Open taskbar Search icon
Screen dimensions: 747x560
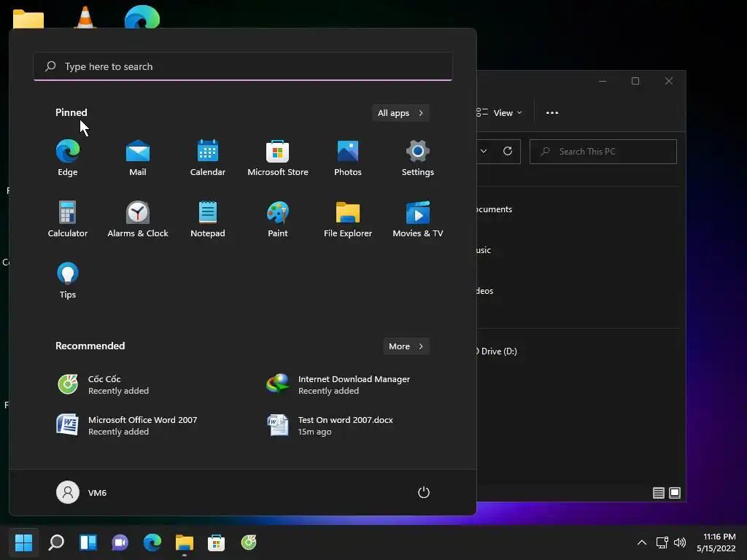56,542
